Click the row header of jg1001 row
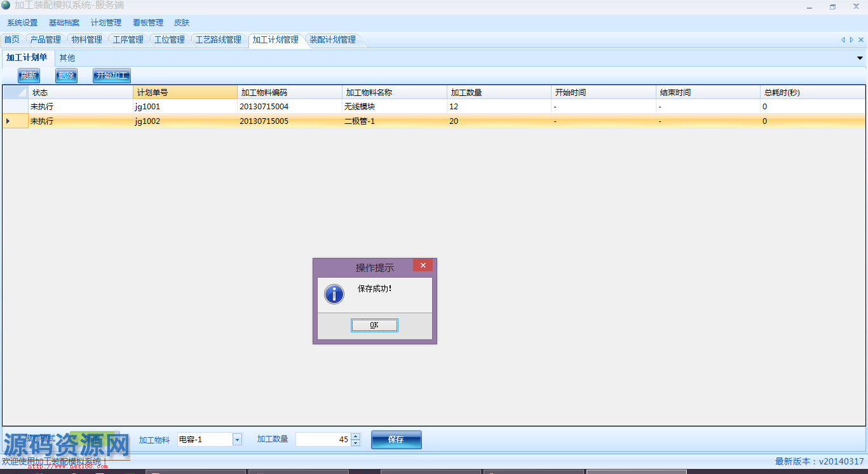This screenshot has height=474, width=868. pyautogui.click(x=15, y=107)
